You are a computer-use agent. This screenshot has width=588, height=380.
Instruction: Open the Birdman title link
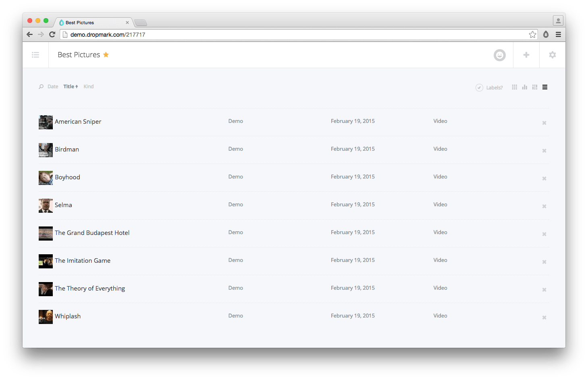(67, 150)
